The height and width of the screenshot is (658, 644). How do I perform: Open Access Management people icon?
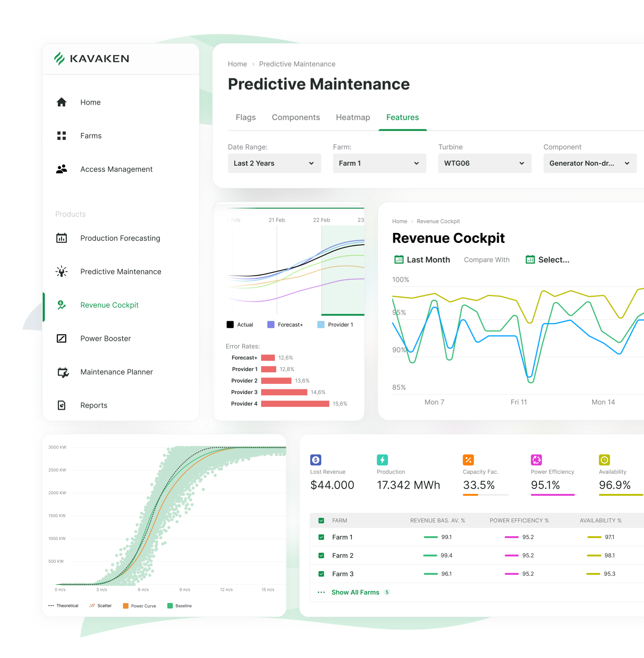pyautogui.click(x=62, y=169)
